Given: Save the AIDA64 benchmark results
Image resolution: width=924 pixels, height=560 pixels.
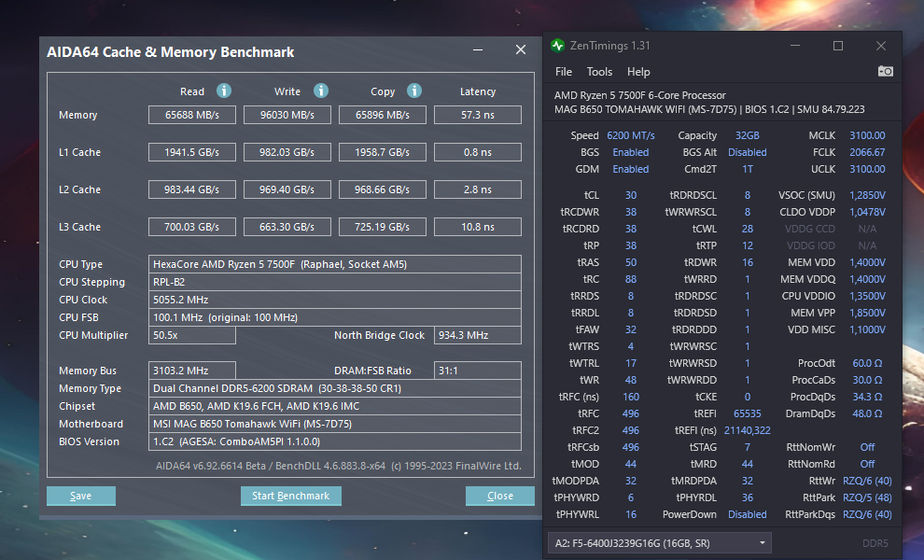Looking at the screenshot, I should 80,496.
